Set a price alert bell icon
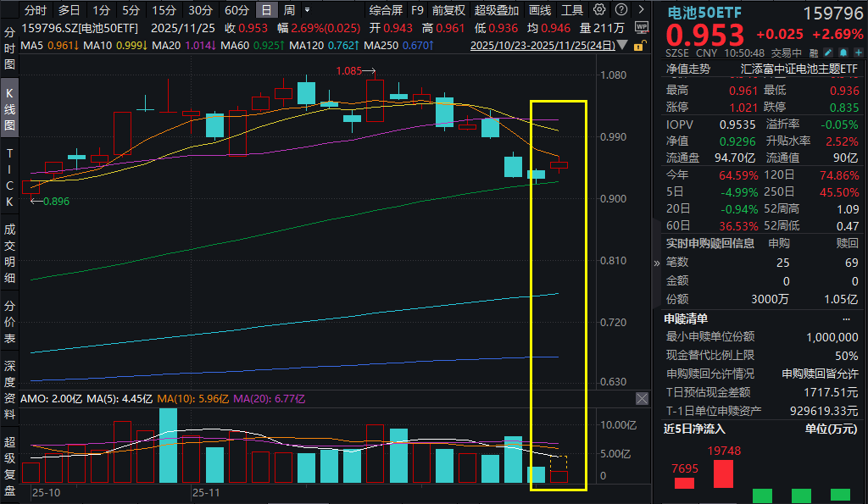 pos(843,53)
